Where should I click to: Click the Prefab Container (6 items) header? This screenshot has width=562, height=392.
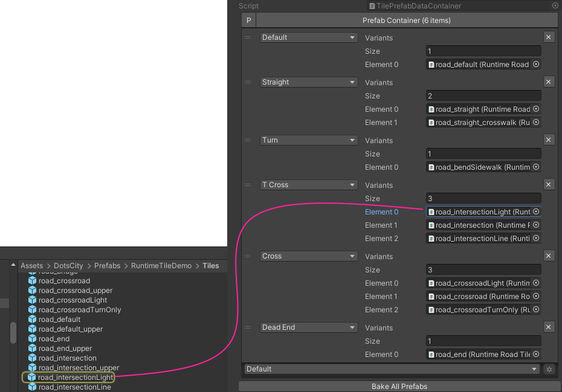[x=407, y=21]
